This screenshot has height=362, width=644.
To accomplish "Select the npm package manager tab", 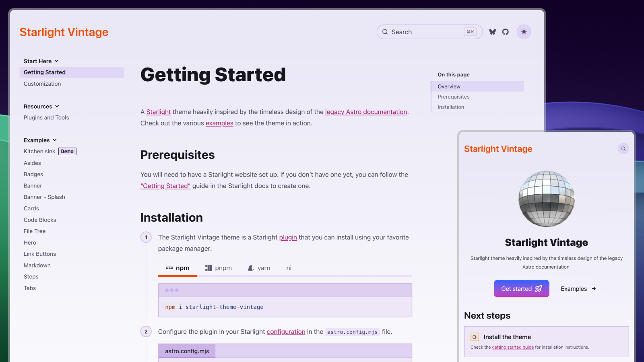I will (x=178, y=268).
